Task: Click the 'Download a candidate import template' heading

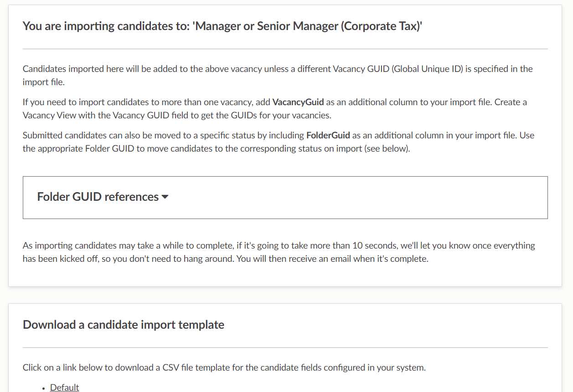Action: 124,325
